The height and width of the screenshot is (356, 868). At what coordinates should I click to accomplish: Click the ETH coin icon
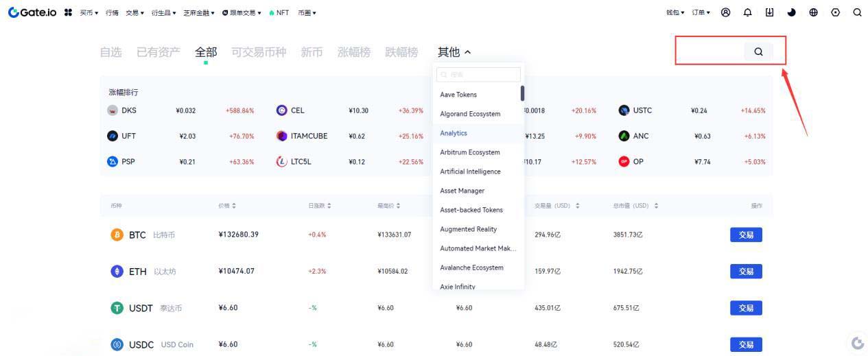pos(117,271)
